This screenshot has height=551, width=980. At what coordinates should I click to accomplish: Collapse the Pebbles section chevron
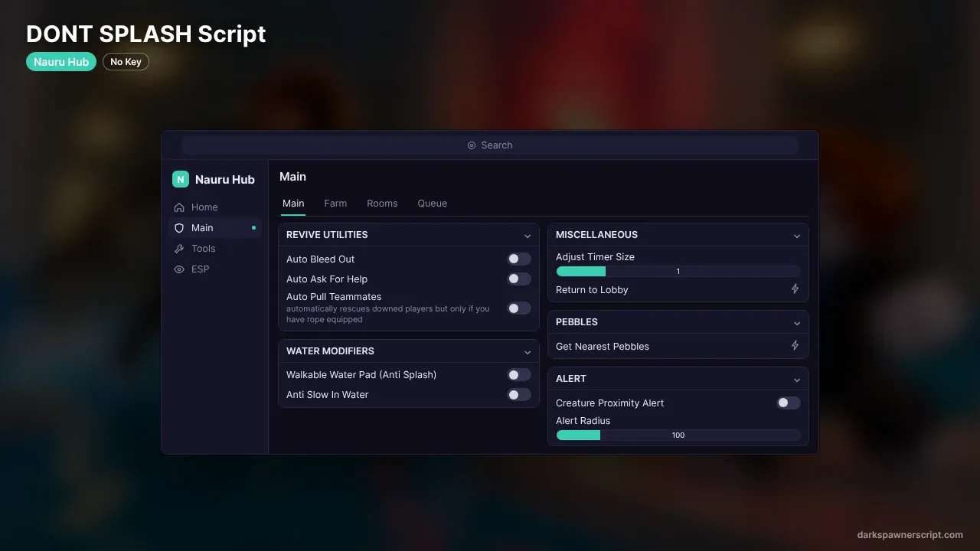pyautogui.click(x=797, y=323)
